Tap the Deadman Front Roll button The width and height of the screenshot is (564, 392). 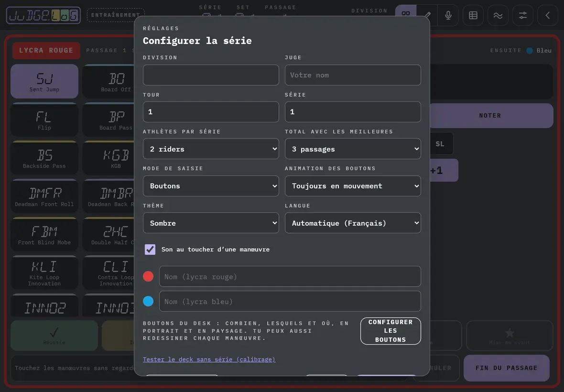click(44, 196)
